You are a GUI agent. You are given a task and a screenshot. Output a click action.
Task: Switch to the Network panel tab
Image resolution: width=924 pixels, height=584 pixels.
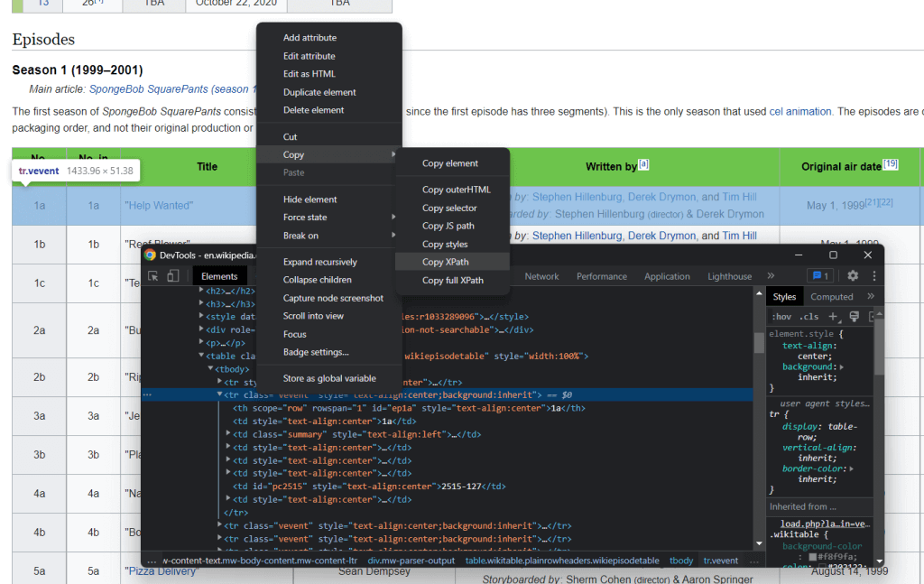(x=542, y=276)
